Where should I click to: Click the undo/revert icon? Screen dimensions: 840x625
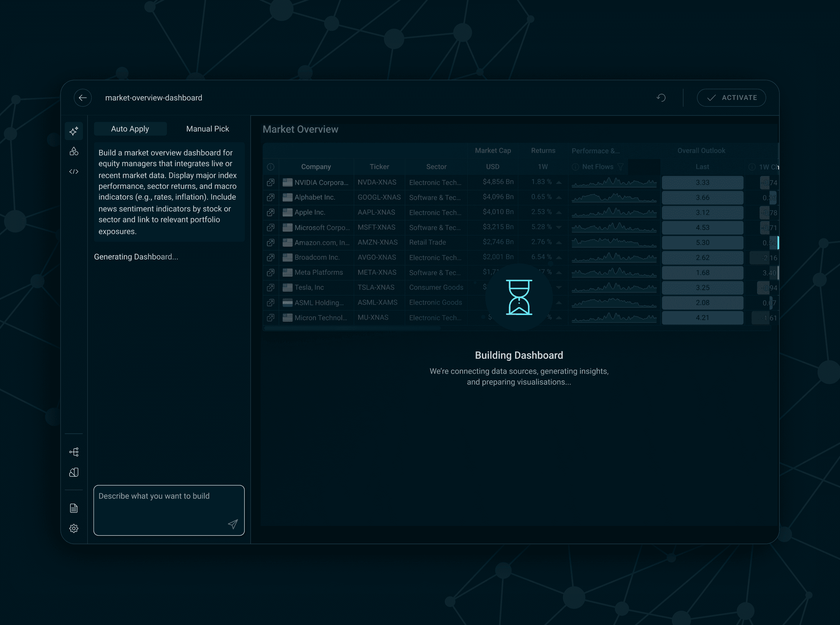point(661,98)
